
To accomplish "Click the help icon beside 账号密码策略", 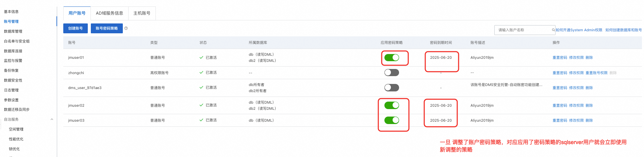I will 126,28.
